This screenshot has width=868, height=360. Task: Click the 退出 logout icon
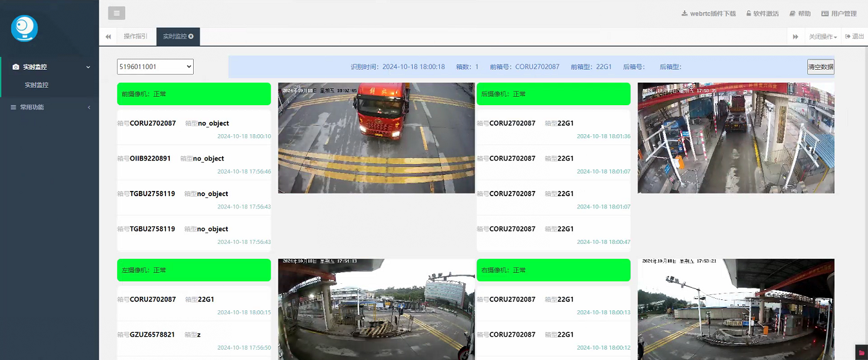[x=848, y=37]
